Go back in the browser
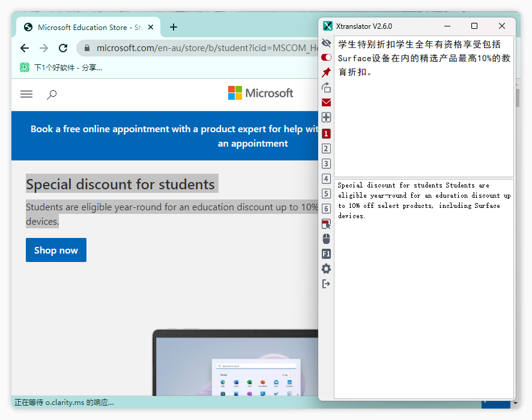The image size is (532, 420). [x=25, y=48]
